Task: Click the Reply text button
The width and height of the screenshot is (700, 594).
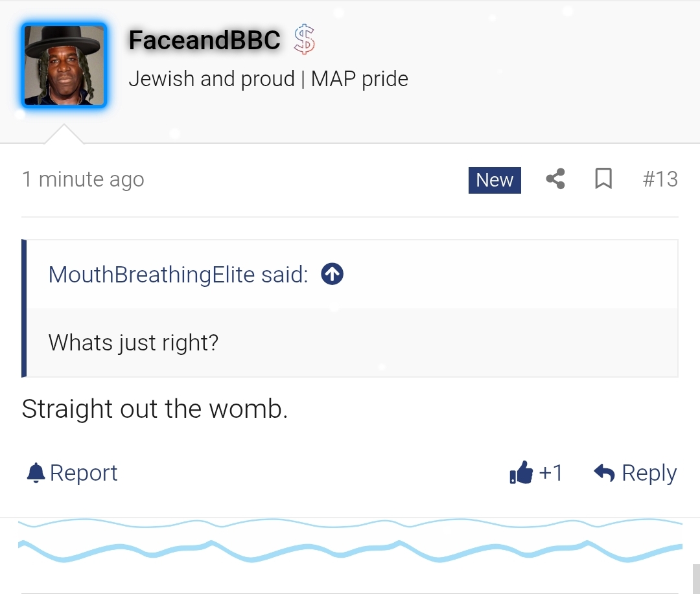Action: [x=649, y=473]
